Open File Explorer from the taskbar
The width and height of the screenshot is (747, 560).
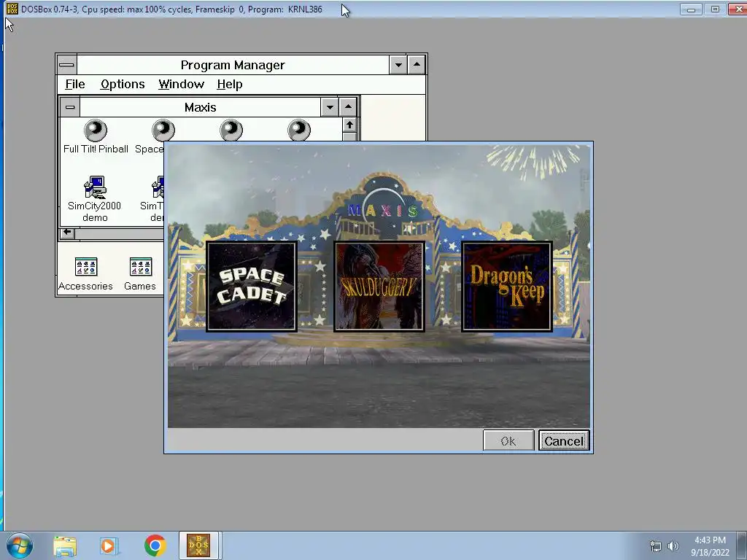[x=65, y=545]
